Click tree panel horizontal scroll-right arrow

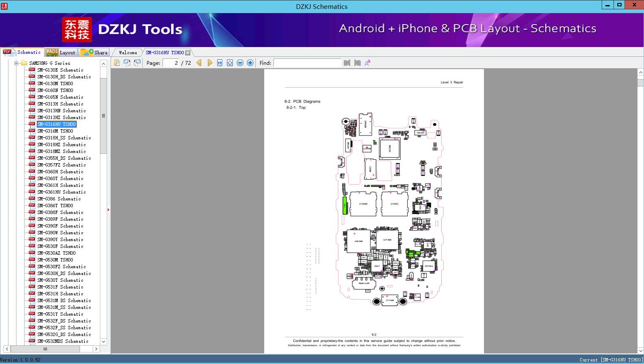(x=96, y=349)
